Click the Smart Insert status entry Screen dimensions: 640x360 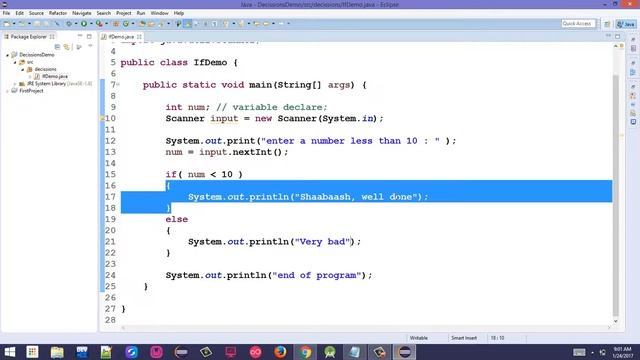pyautogui.click(x=464, y=338)
